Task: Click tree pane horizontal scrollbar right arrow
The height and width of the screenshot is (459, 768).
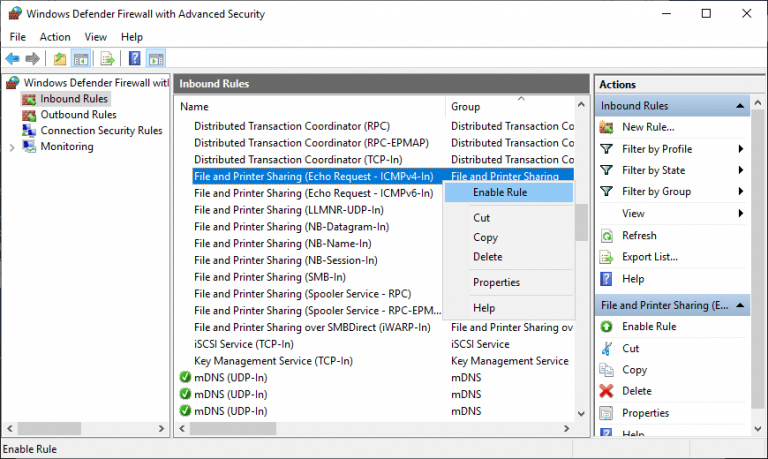Action: (161, 429)
